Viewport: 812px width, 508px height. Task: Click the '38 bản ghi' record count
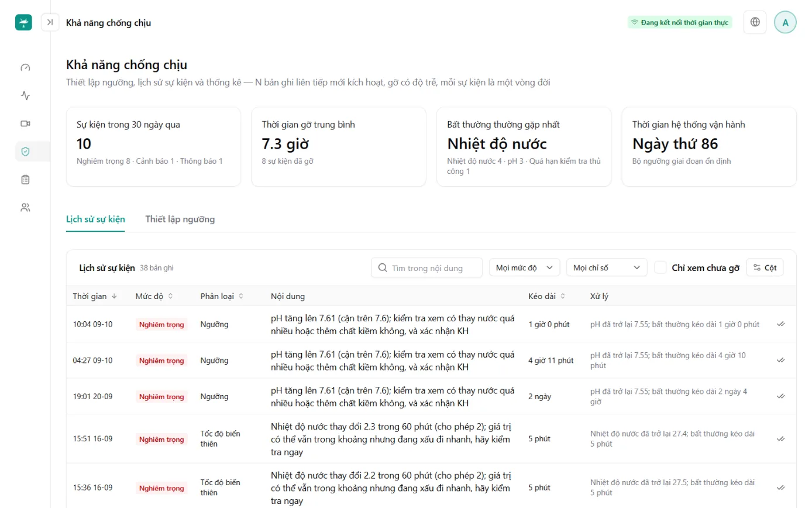pyautogui.click(x=157, y=268)
